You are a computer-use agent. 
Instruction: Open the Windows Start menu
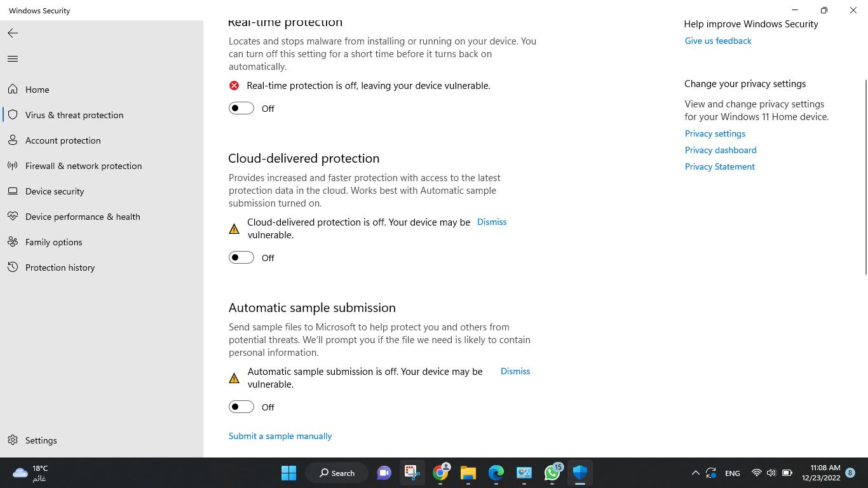(x=288, y=473)
